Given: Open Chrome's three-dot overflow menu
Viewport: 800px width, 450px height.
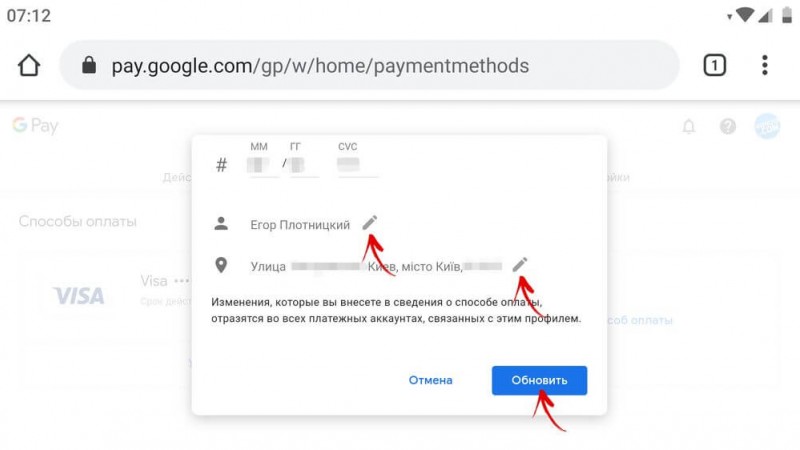Looking at the screenshot, I should coord(764,65).
